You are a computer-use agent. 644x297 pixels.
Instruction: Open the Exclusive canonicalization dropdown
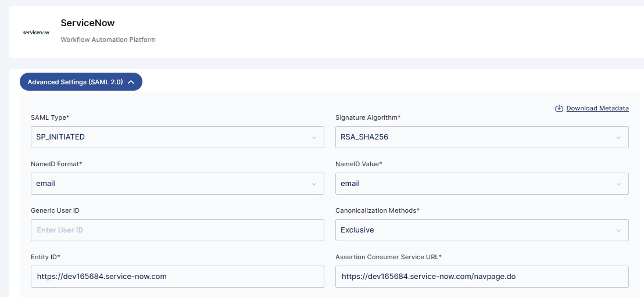tap(482, 230)
